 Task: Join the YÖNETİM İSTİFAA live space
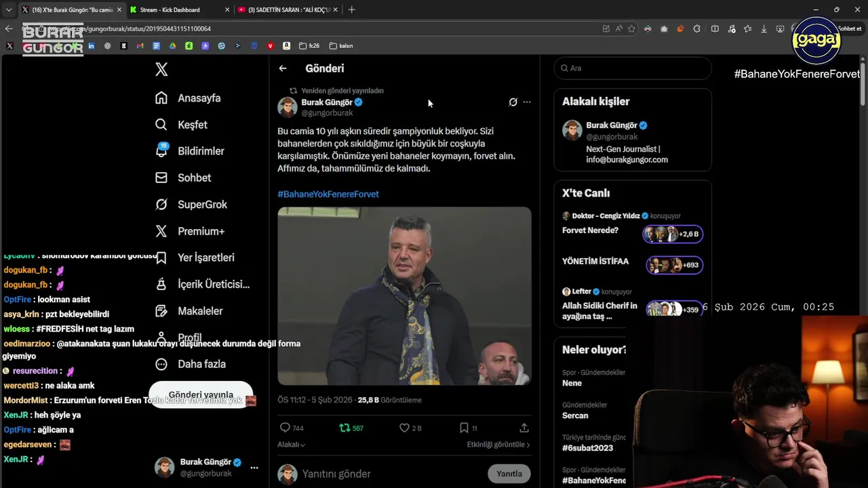click(633, 264)
